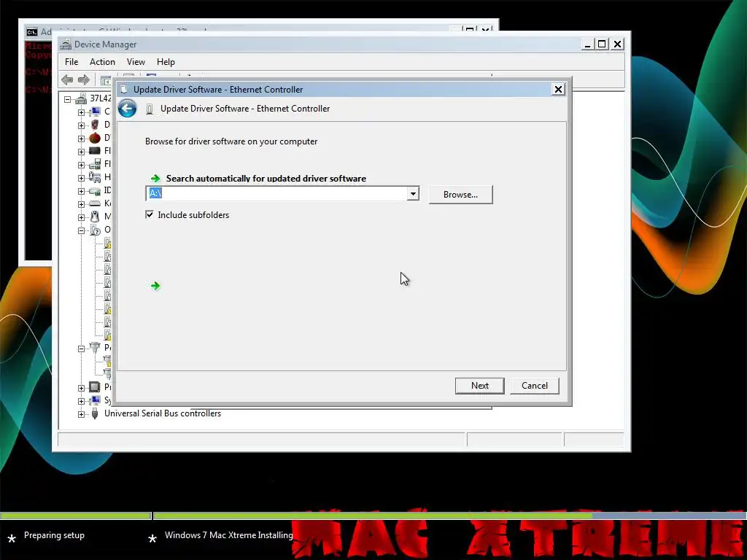Image resolution: width=747 pixels, height=560 pixels.
Task: Select the monitor icon on the C row
Action: tap(95, 112)
